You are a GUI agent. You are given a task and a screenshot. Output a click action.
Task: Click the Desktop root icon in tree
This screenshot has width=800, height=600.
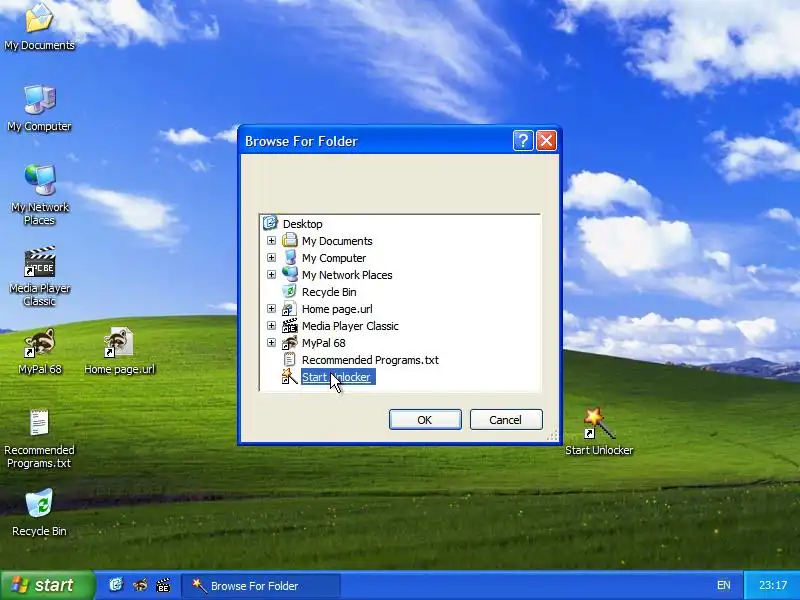pyautogui.click(x=270, y=223)
